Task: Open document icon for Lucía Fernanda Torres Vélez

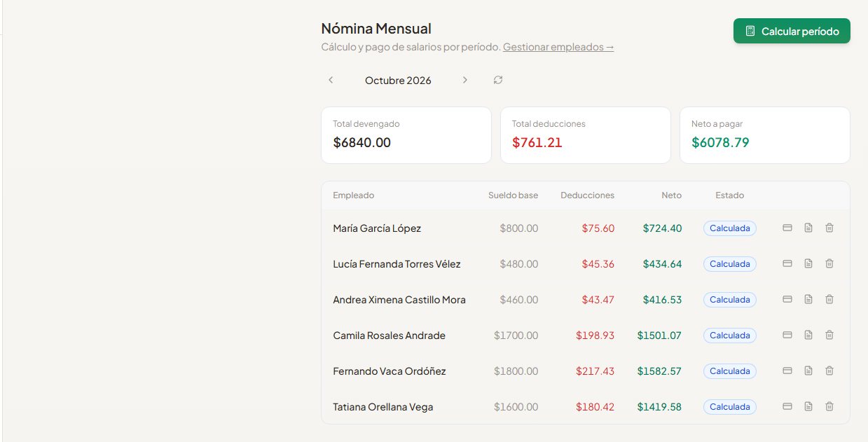Action: tap(808, 263)
